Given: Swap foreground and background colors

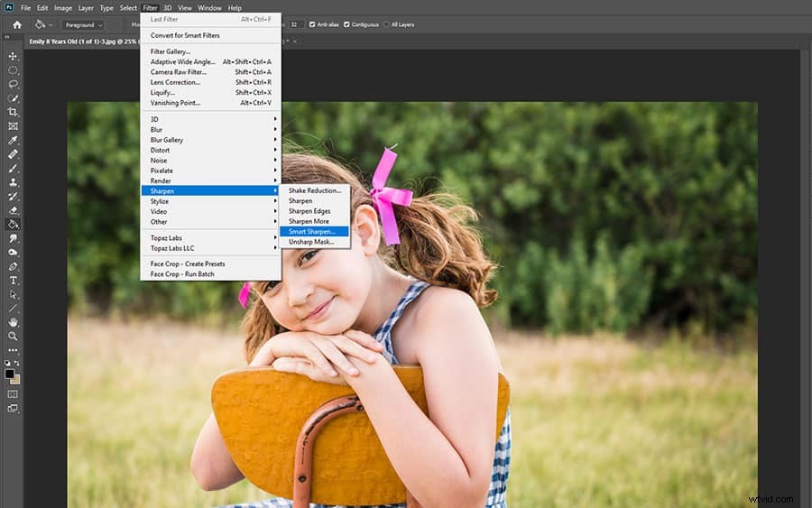Looking at the screenshot, I should click(x=17, y=363).
